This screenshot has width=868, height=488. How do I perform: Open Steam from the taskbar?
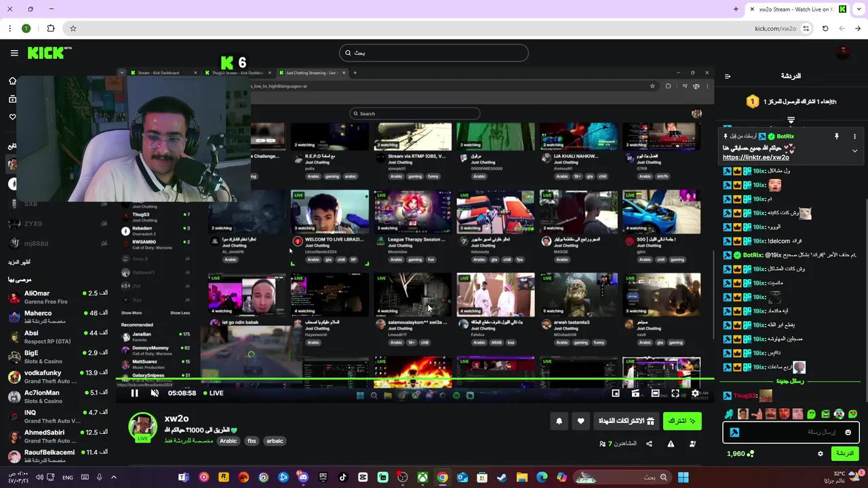coord(502,477)
